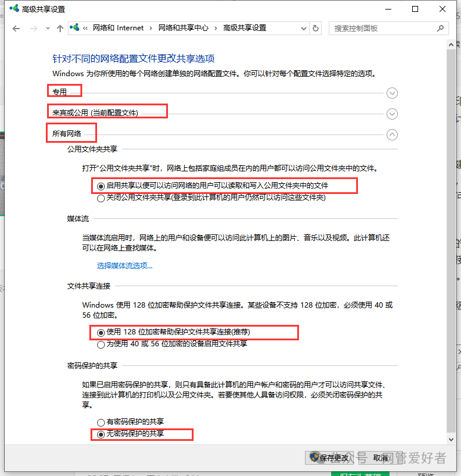The image size is (461, 476).
Task: Click the forward navigation arrow
Action: (x=34, y=29)
